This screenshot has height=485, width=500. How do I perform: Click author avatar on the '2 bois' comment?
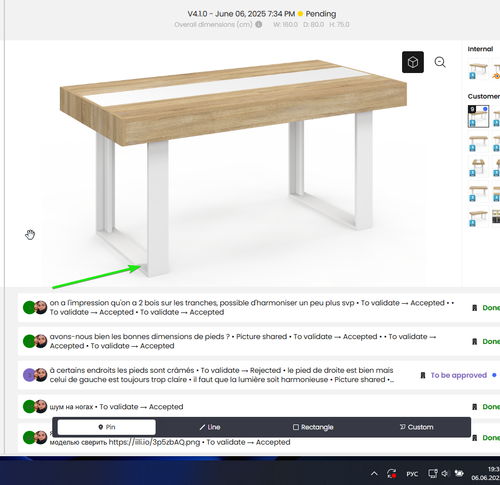click(41, 307)
